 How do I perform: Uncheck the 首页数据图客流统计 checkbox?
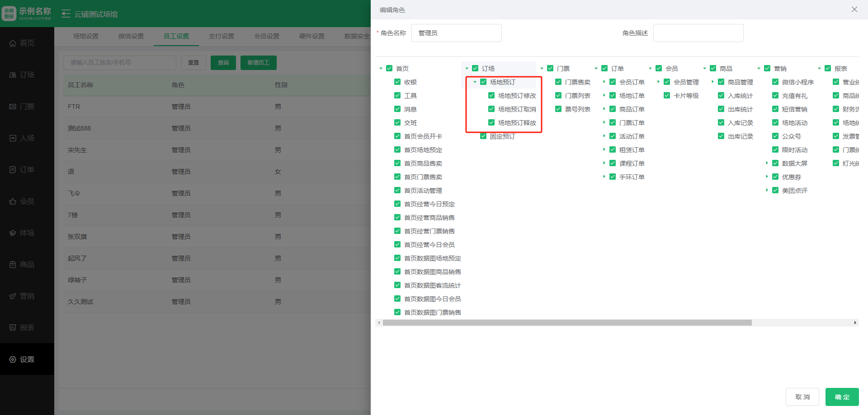[x=397, y=285]
